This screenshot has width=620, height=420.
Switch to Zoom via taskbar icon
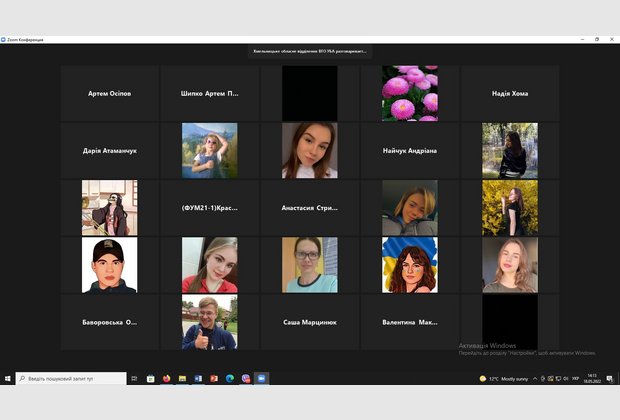point(261,379)
